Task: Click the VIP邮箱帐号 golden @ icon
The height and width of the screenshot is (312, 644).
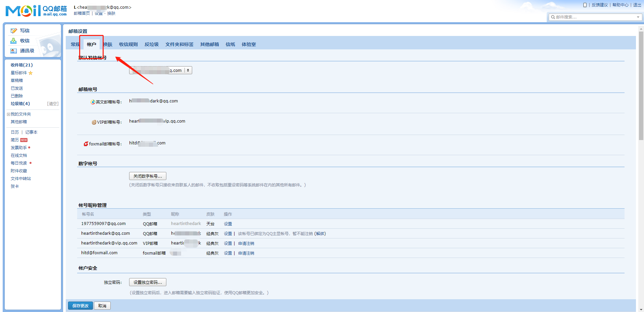Action: click(x=94, y=122)
